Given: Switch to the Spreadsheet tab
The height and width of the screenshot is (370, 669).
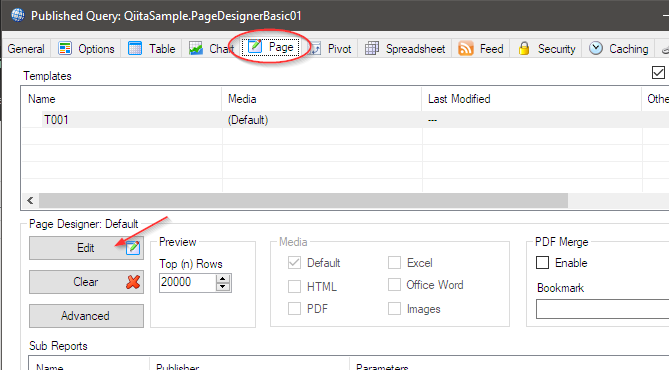Looking at the screenshot, I should (405, 49).
